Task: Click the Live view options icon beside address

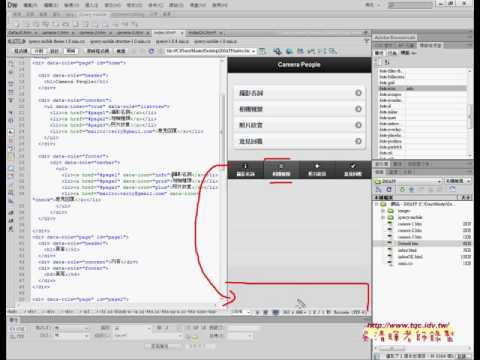Action: [x=263, y=51]
